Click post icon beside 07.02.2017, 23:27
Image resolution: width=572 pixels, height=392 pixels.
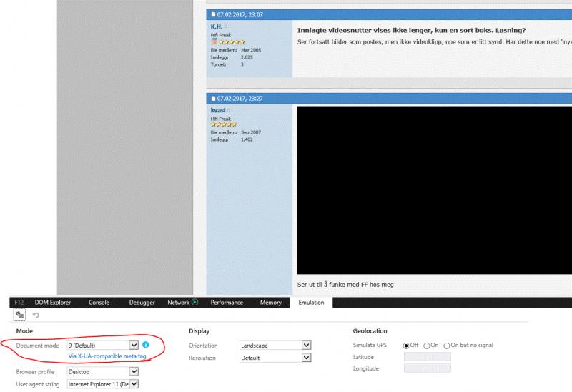coord(213,99)
